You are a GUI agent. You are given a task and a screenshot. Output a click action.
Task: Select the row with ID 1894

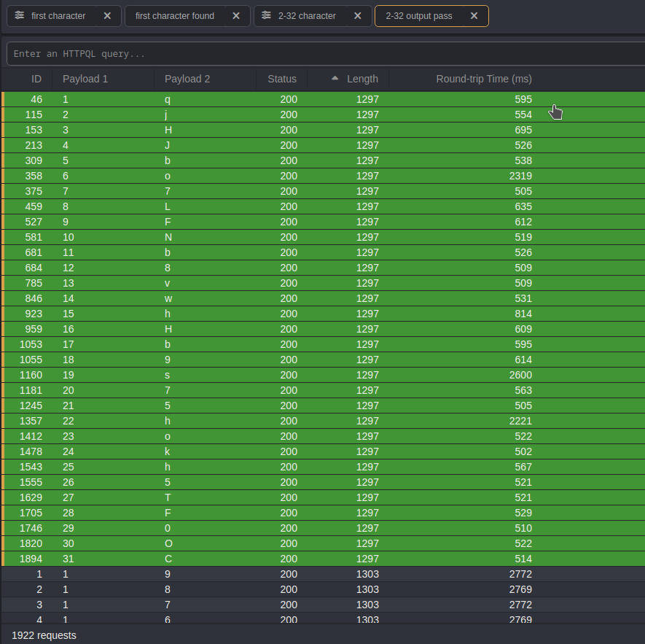click(292, 559)
